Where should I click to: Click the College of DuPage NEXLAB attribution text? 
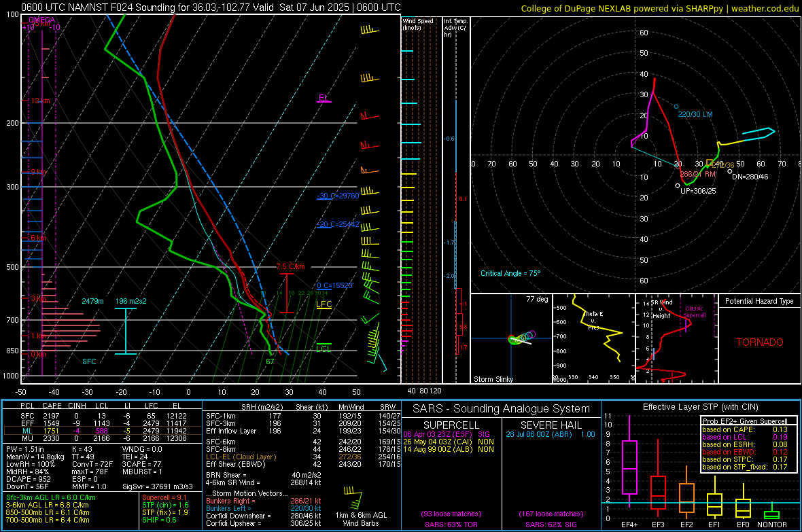659,8
